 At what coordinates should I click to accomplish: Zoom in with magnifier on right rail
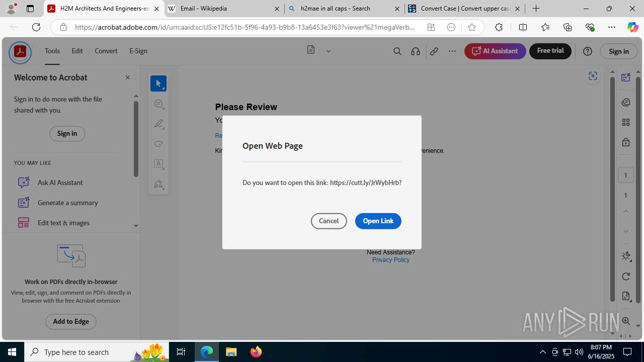pos(626,321)
